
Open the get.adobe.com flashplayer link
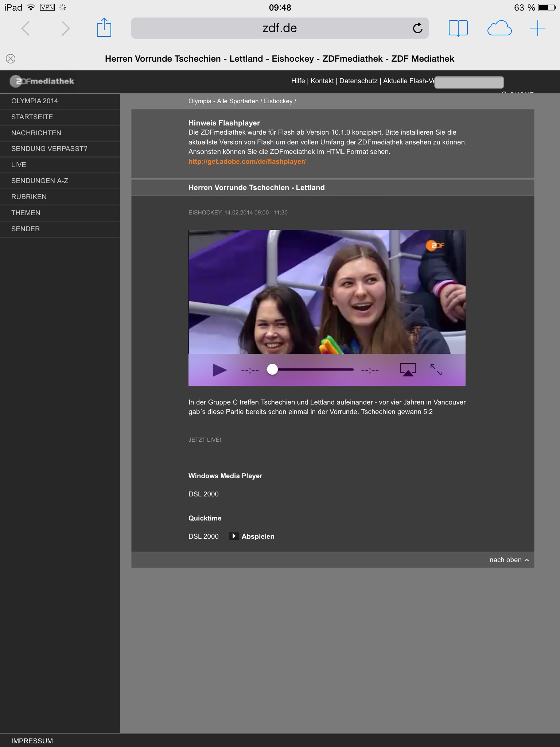(x=247, y=162)
